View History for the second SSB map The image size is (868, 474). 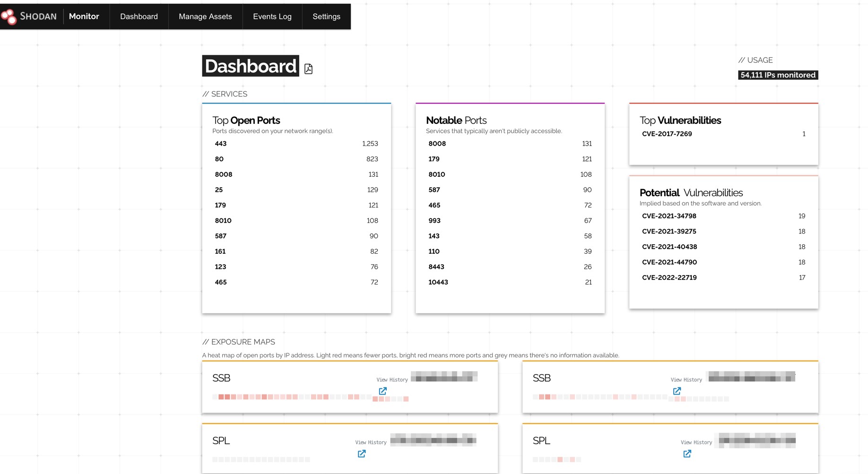[x=686, y=379]
